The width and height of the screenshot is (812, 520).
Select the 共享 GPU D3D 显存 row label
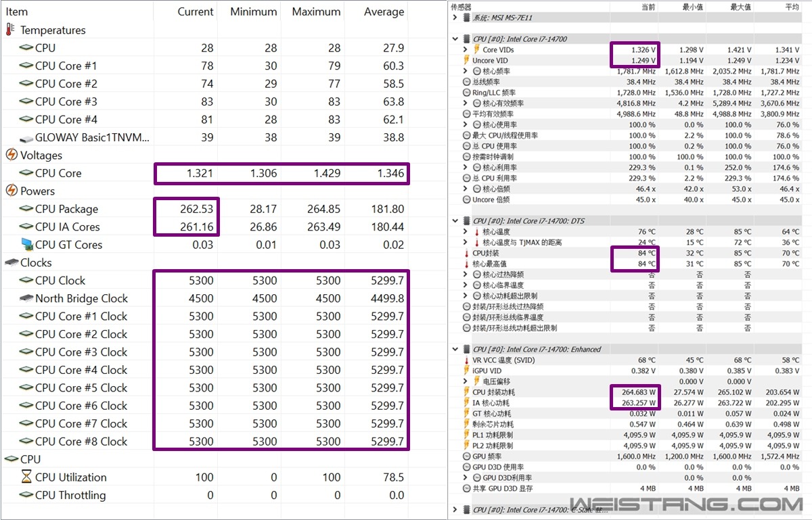503,488
